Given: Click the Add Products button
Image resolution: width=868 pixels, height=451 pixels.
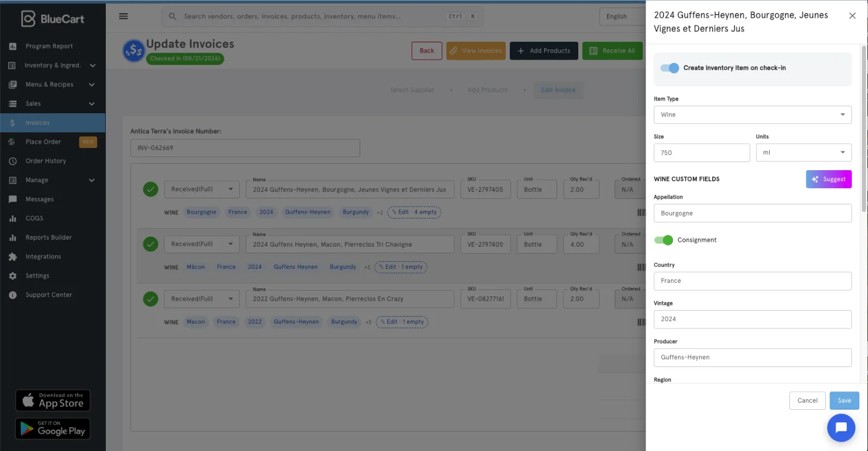Looking at the screenshot, I should pos(544,51).
